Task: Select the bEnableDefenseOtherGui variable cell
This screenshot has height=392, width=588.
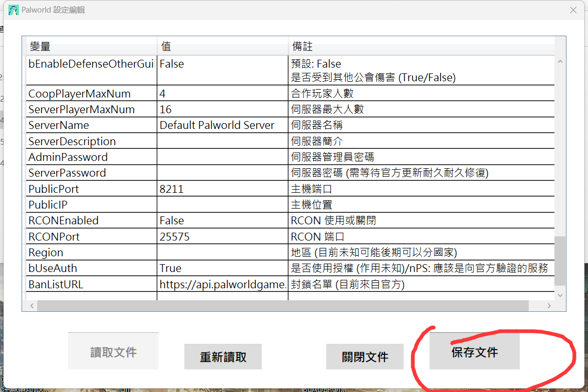Action: click(x=91, y=70)
